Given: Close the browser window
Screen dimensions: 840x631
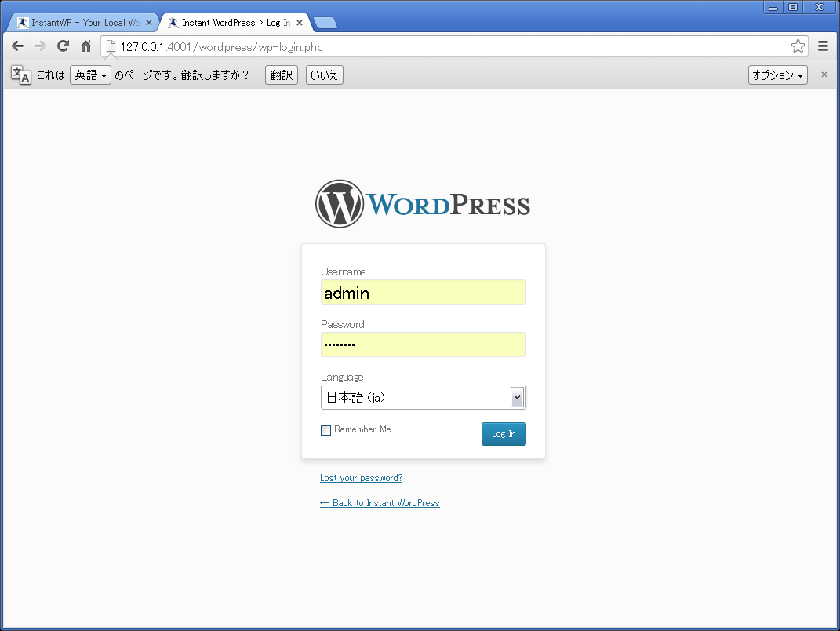Looking at the screenshot, I should [x=819, y=8].
